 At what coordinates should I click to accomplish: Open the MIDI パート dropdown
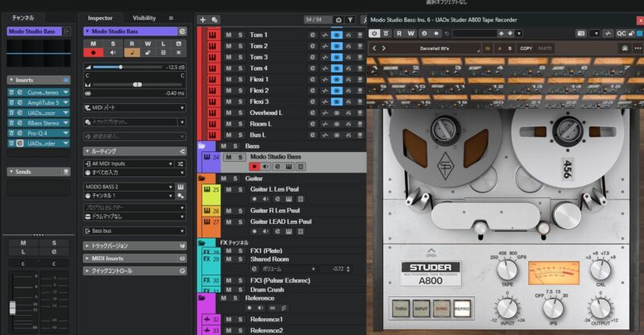(134, 108)
